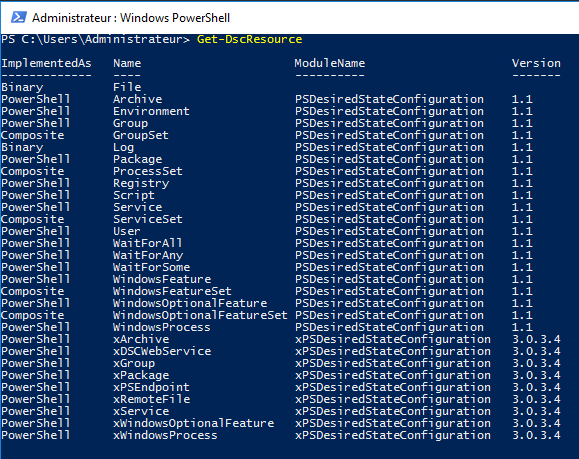Select the resource name WindowsProcess

coord(162,327)
